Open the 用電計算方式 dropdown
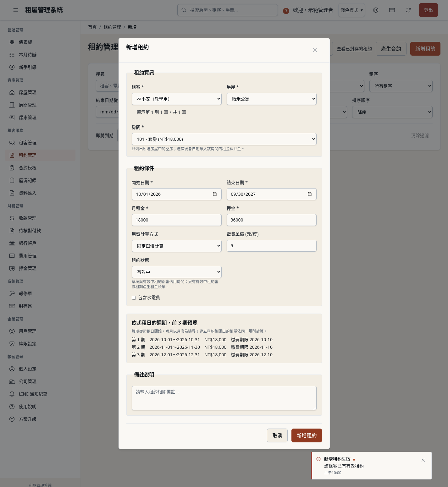Image resolution: width=448 pixels, height=487 pixels. point(177,246)
